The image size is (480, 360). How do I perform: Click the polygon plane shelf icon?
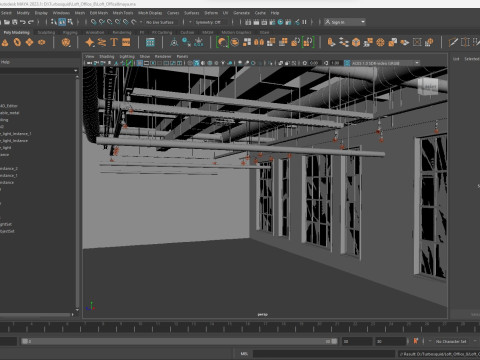(x=30, y=42)
